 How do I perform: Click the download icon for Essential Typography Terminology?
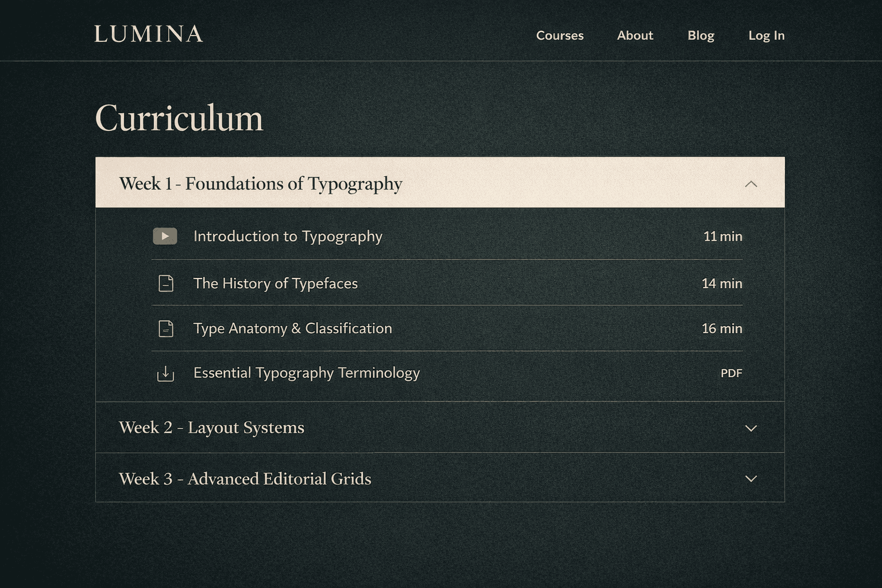pos(165,373)
